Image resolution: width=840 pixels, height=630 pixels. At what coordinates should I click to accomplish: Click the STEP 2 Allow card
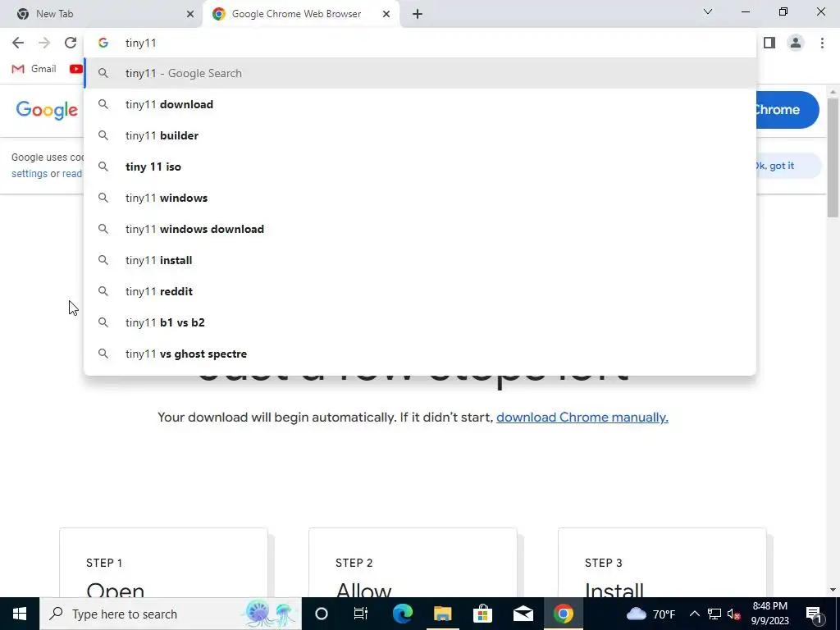point(413,563)
